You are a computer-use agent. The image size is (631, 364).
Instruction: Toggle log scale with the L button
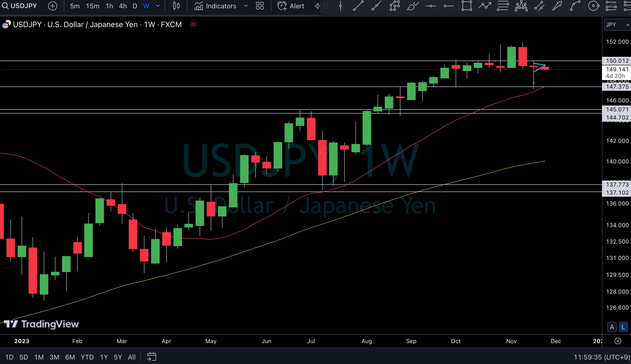pyautogui.click(x=623, y=327)
